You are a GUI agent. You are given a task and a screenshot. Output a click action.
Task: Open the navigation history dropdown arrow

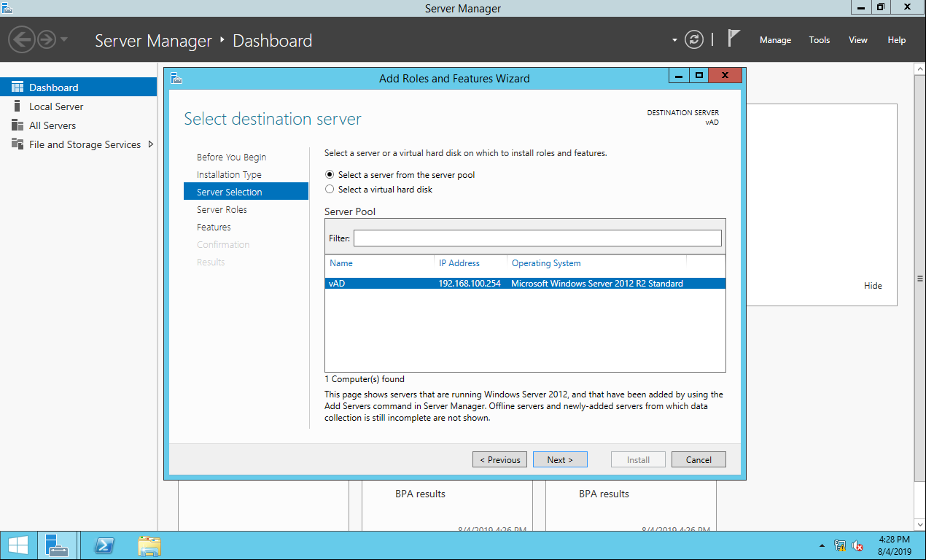64,39
